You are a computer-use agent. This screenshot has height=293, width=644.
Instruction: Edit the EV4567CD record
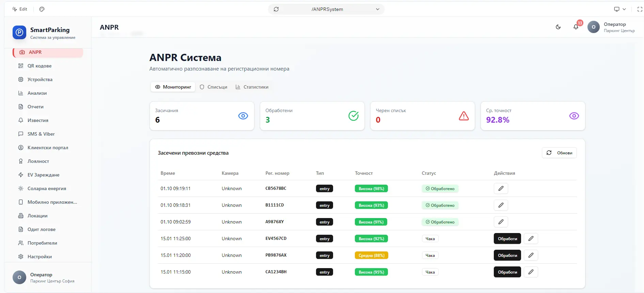coord(531,238)
